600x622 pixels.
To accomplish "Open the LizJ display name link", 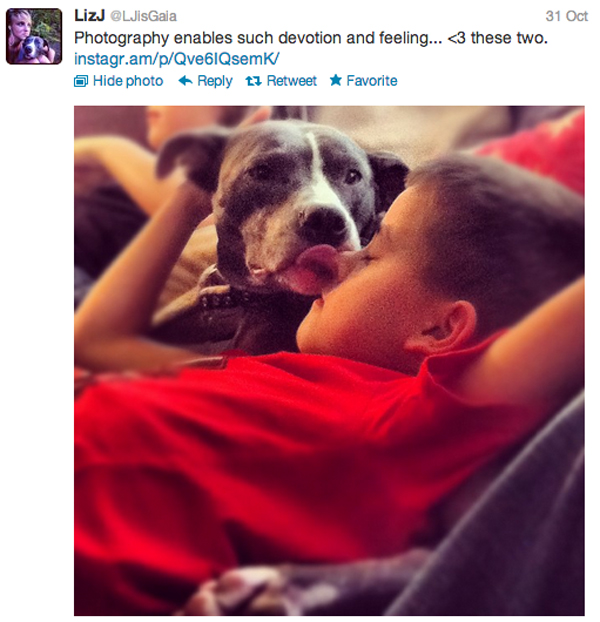I will [x=89, y=16].
